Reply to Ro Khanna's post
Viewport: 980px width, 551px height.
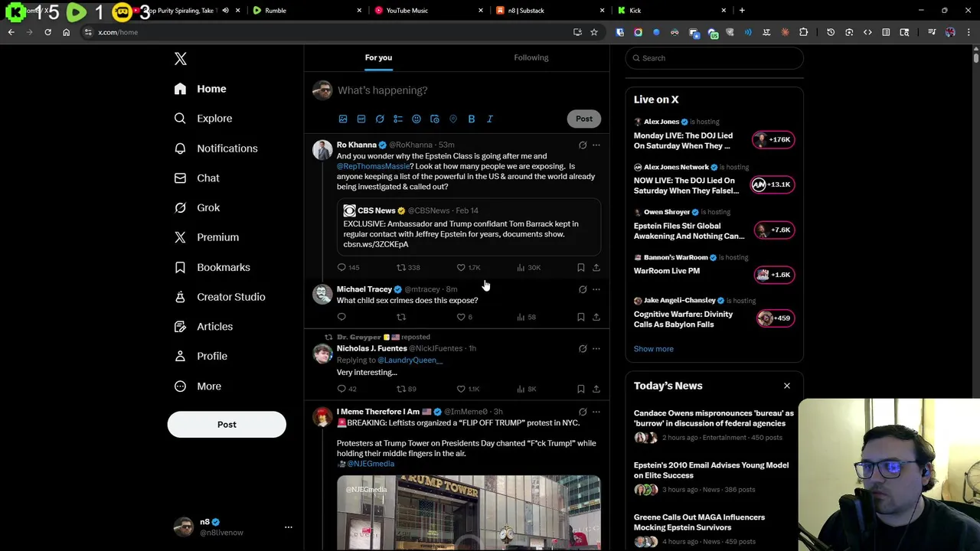point(341,267)
